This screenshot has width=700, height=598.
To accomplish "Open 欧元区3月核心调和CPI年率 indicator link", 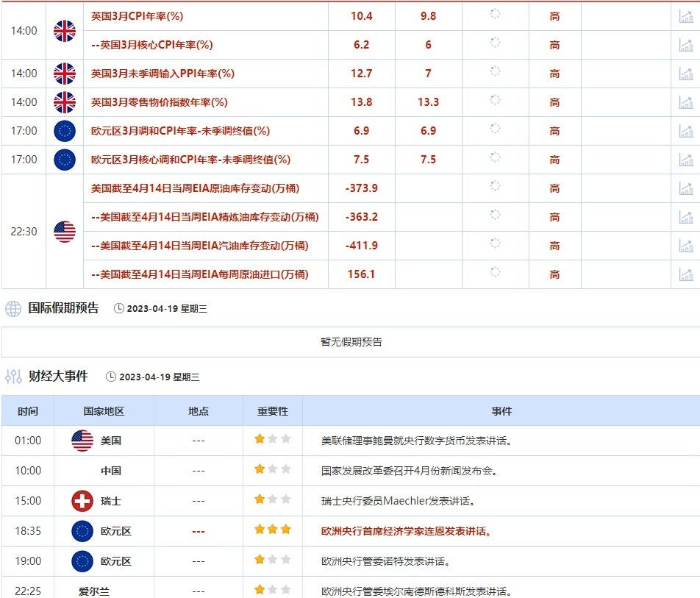I will (190, 160).
